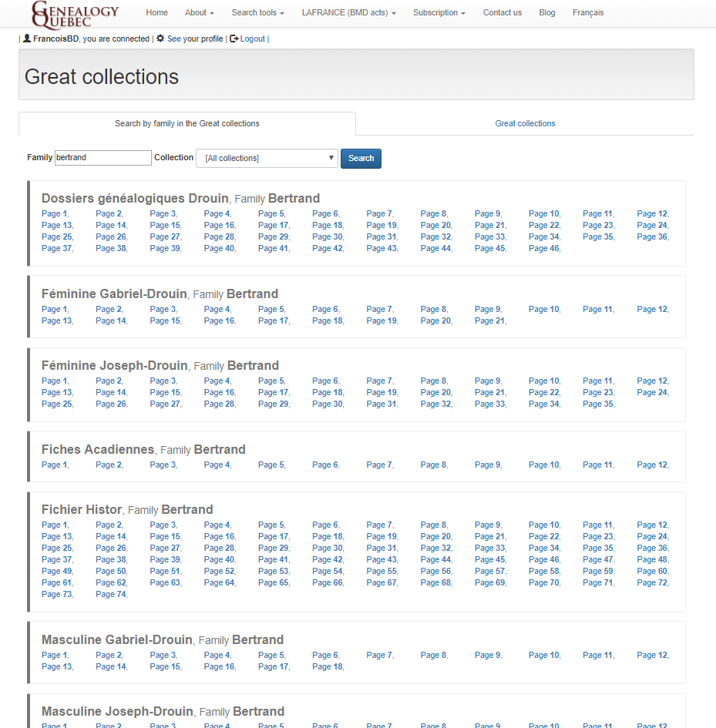The image size is (716, 728).
Task: Open Page 1 of Fichier Histor
Action: (55, 525)
